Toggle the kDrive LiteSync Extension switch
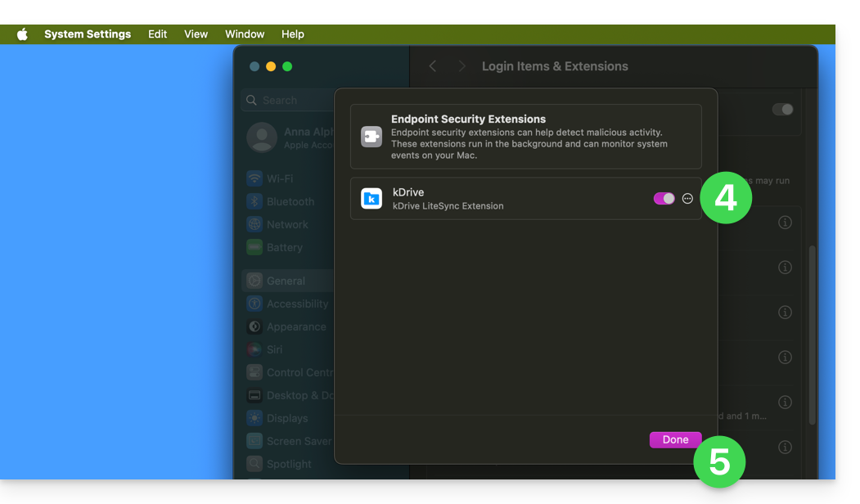 tap(664, 199)
